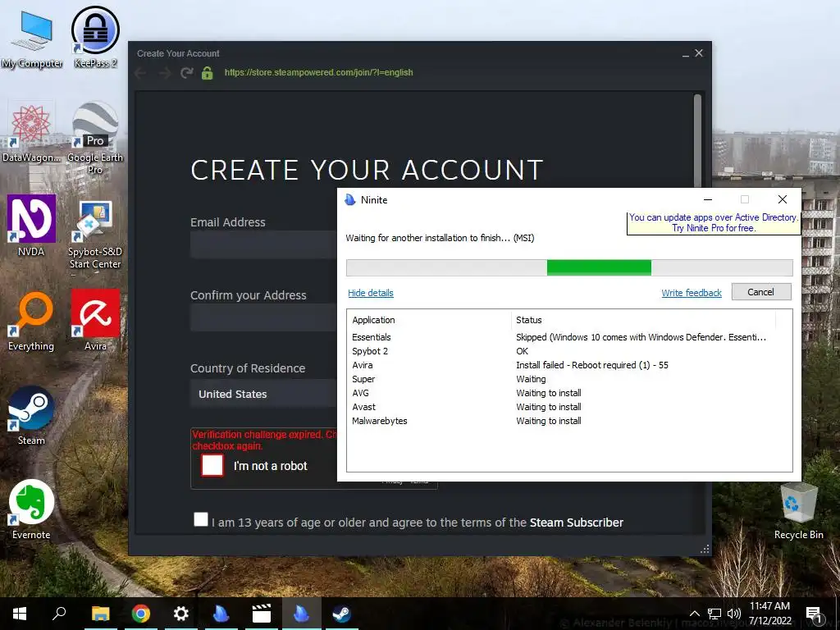Open the Windows Start menu

tap(20, 614)
